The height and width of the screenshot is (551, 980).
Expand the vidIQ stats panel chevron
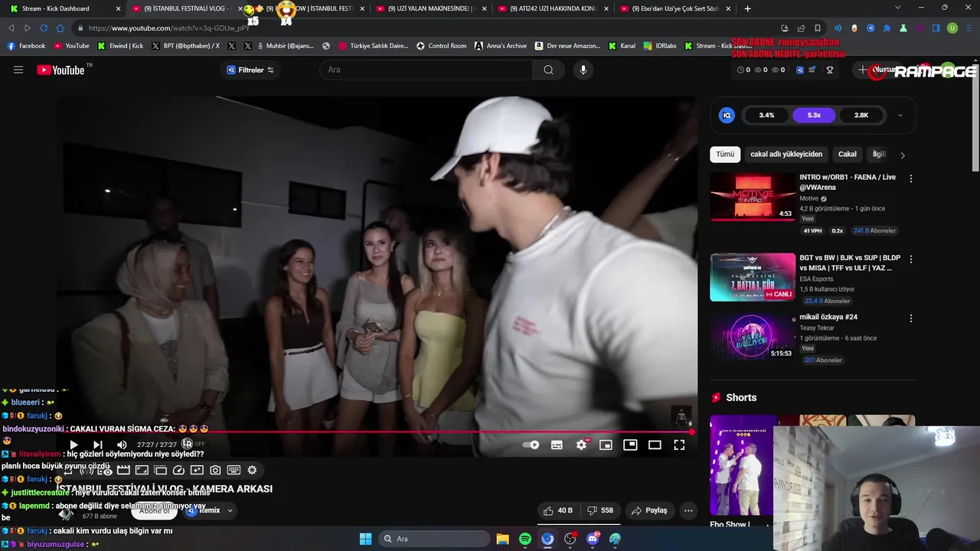point(900,116)
